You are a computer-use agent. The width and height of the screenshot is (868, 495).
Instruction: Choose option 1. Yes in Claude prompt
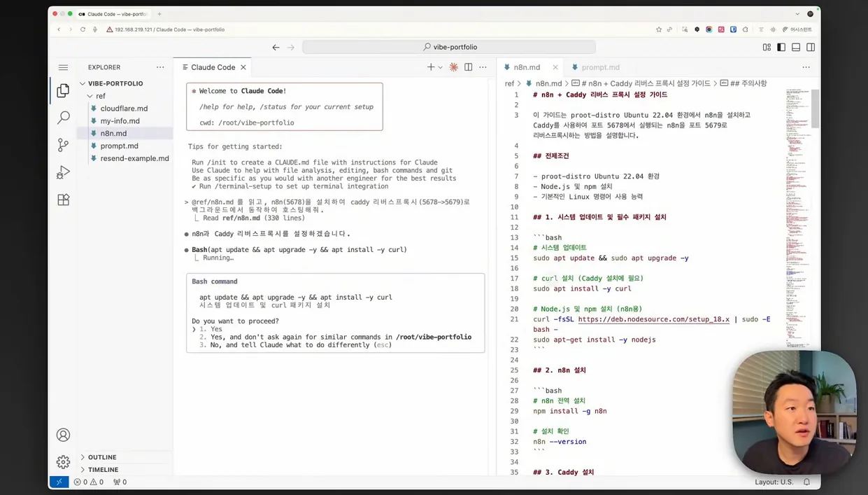(x=211, y=329)
